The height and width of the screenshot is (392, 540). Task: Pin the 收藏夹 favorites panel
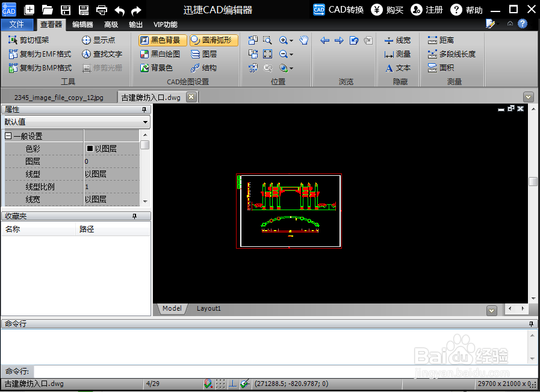(x=134, y=216)
